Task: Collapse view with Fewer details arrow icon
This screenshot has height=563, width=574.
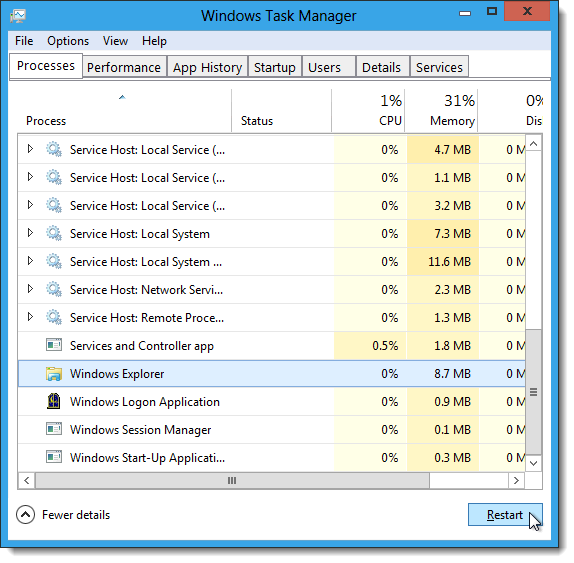Action: point(25,515)
